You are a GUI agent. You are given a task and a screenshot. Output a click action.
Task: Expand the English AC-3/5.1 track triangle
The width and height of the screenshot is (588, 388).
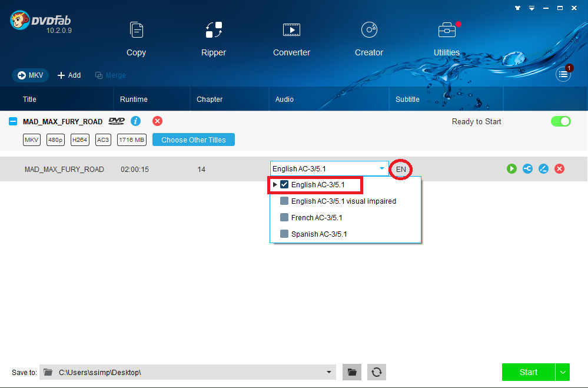(x=275, y=185)
